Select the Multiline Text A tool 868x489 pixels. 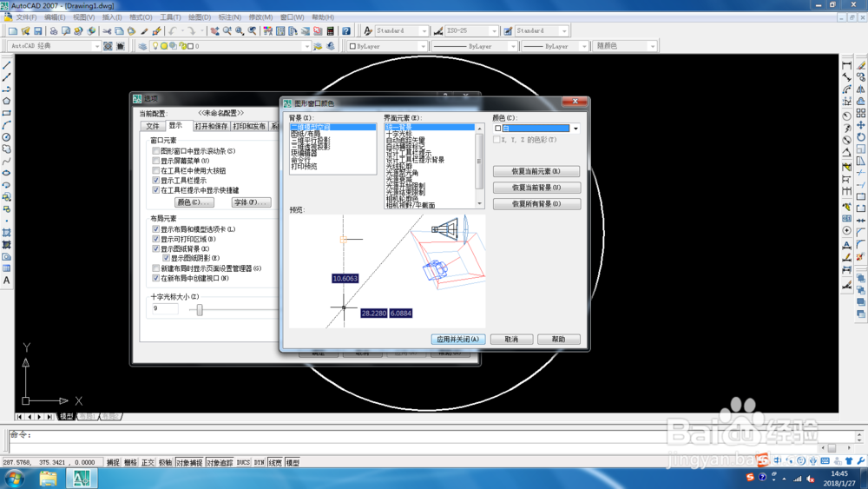(x=7, y=281)
